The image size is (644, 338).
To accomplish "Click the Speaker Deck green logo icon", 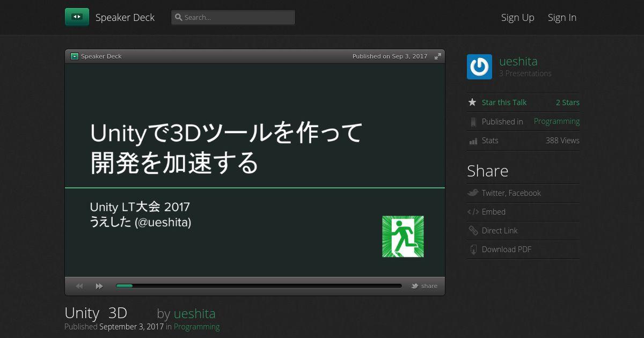I will tap(77, 17).
